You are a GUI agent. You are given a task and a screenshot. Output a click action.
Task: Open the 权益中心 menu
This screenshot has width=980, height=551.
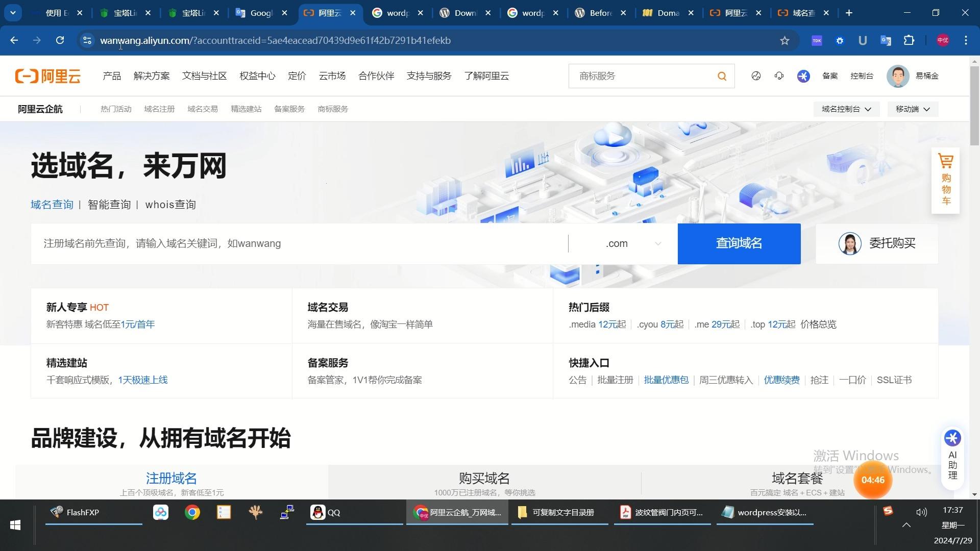(257, 76)
